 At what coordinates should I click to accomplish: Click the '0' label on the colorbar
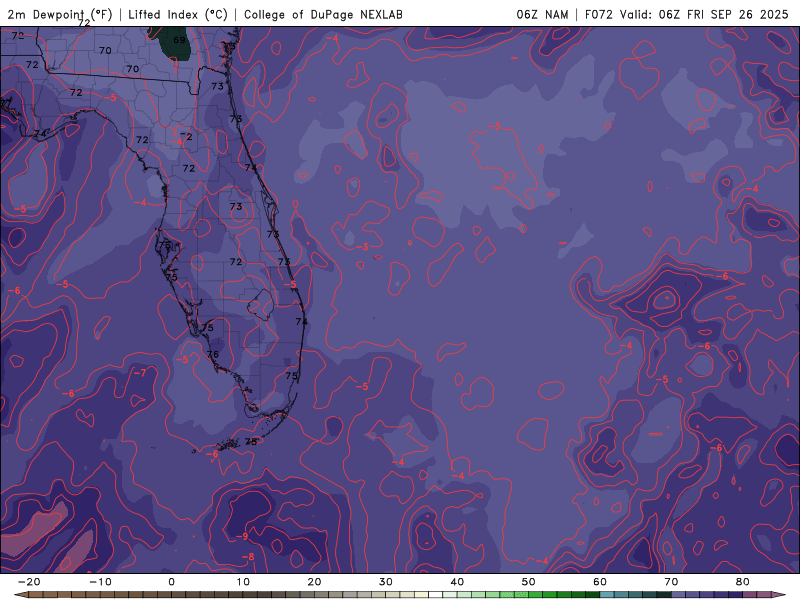pyautogui.click(x=171, y=582)
